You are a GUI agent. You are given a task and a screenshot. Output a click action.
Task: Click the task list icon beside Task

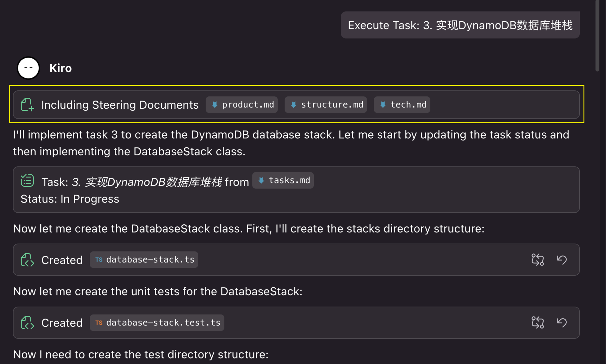coord(27,181)
